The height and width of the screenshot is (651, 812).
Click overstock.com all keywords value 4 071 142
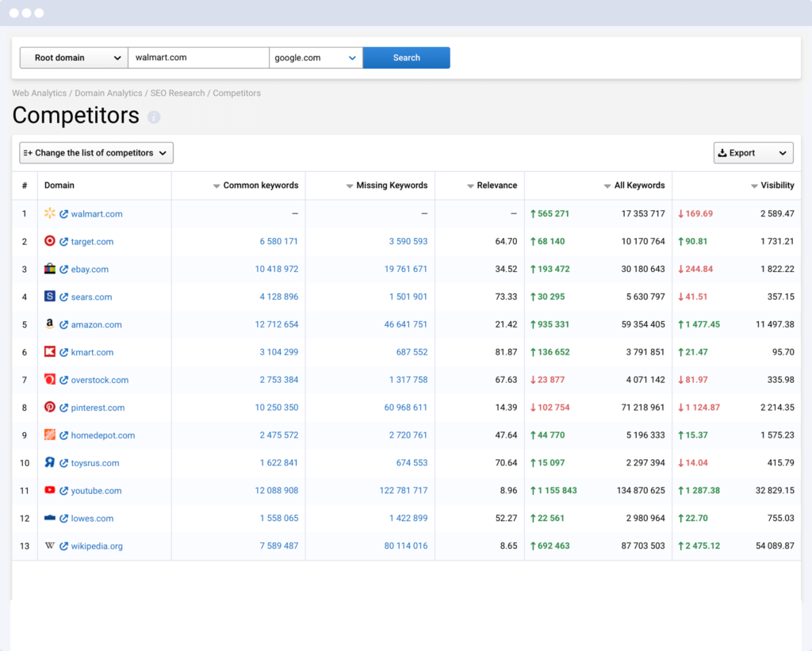coord(645,380)
